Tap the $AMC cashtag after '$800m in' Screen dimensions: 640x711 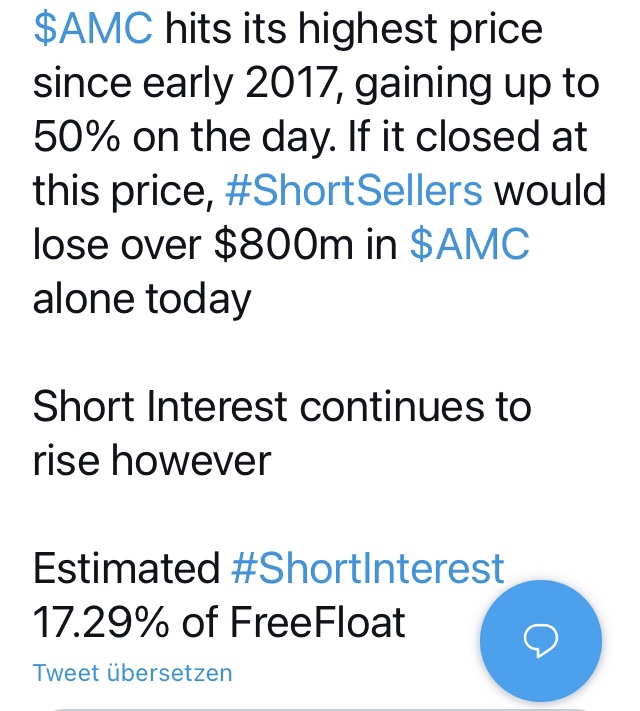469,244
